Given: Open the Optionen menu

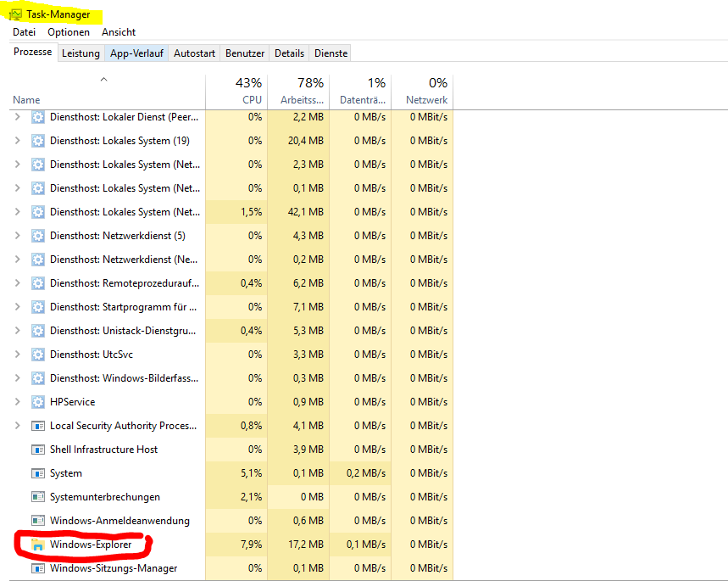Looking at the screenshot, I should pos(69,32).
